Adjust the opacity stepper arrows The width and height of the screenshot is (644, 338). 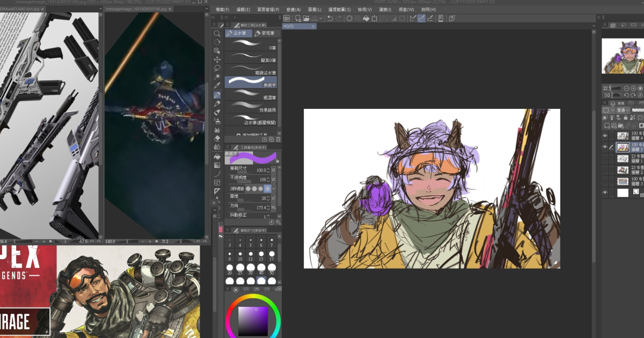[269, 179]
